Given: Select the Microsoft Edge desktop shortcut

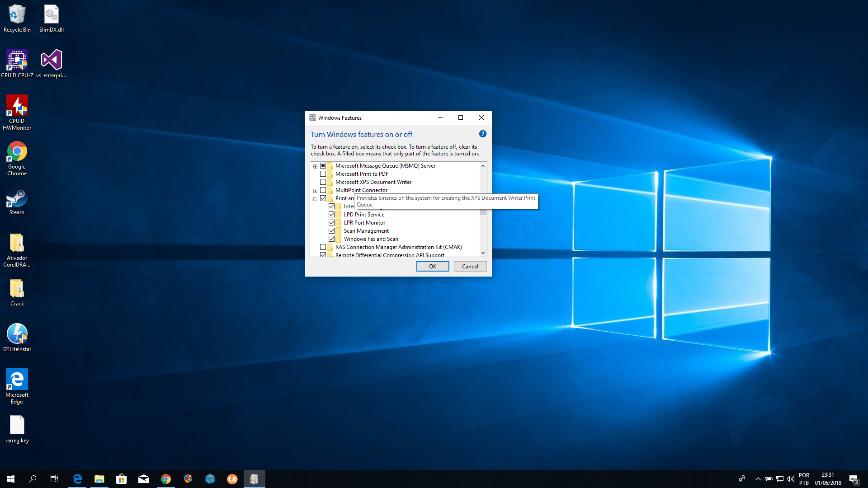Looking at the screenshot, I should point(17,386).
